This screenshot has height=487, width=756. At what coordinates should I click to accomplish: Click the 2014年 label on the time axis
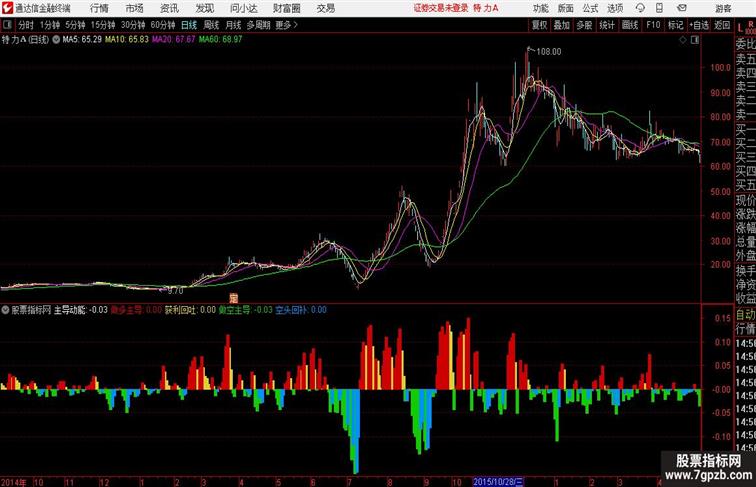[x=14, y=482]
